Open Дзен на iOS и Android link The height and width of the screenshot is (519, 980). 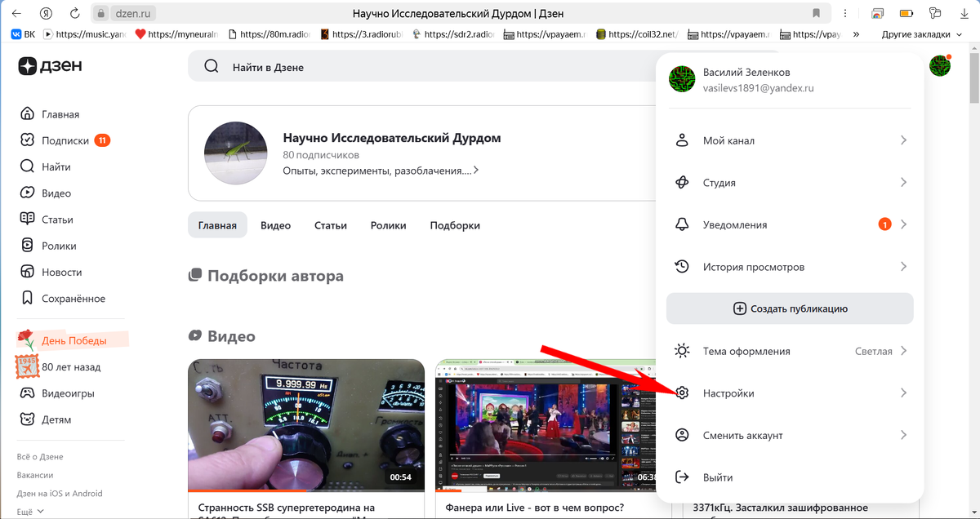(x=60, y=494)
